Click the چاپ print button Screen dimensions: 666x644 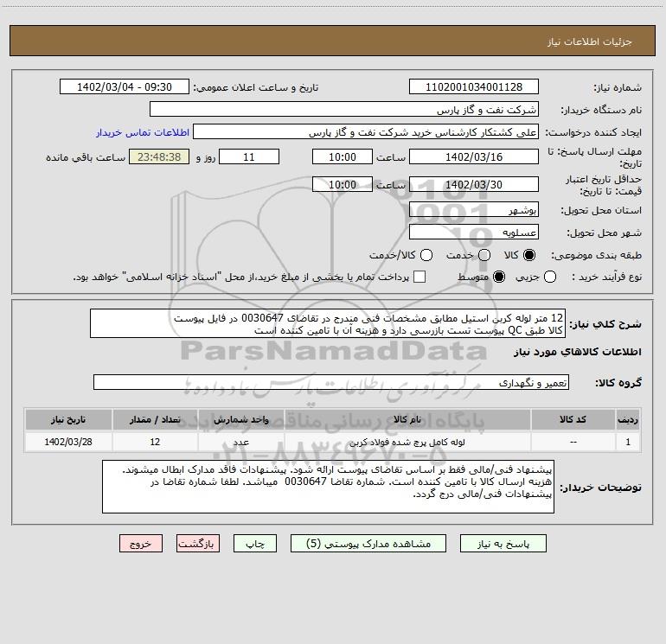255,544
